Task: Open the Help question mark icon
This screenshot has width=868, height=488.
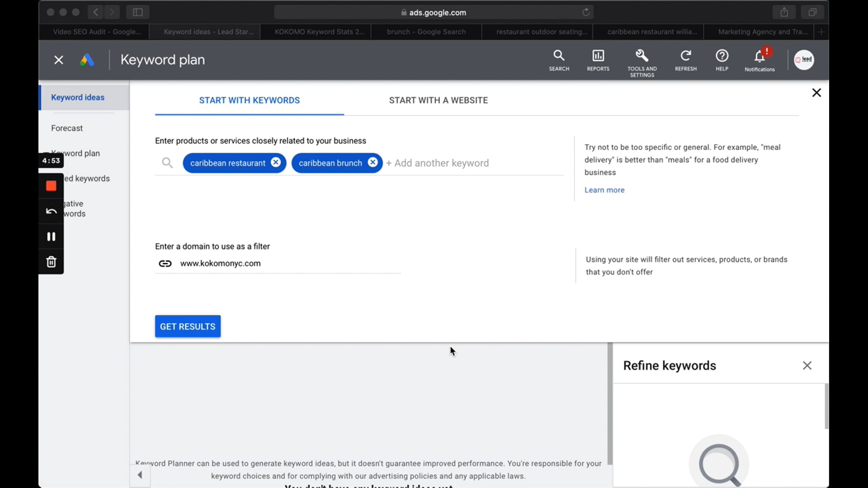Action: click(x=722, y=60)
